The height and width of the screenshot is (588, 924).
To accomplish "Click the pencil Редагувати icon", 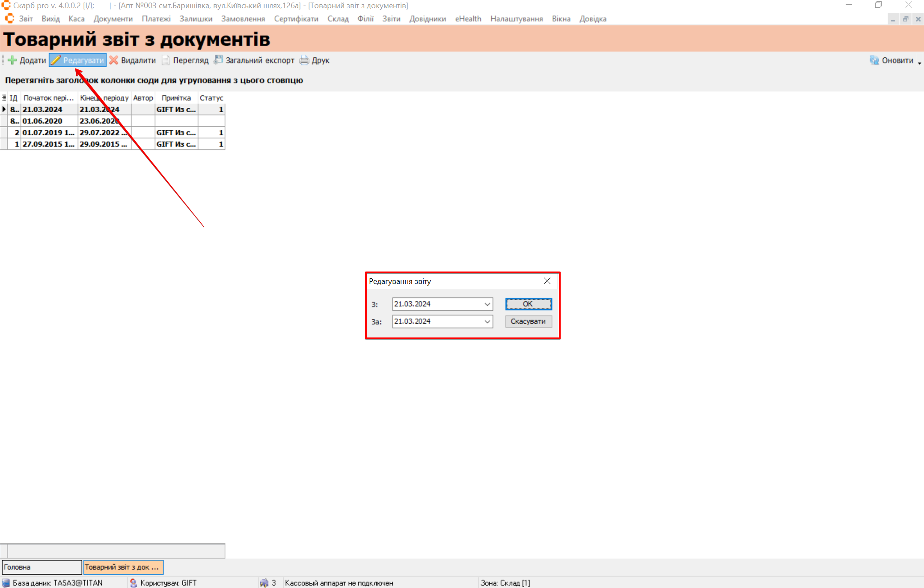I will click(56, 60).
